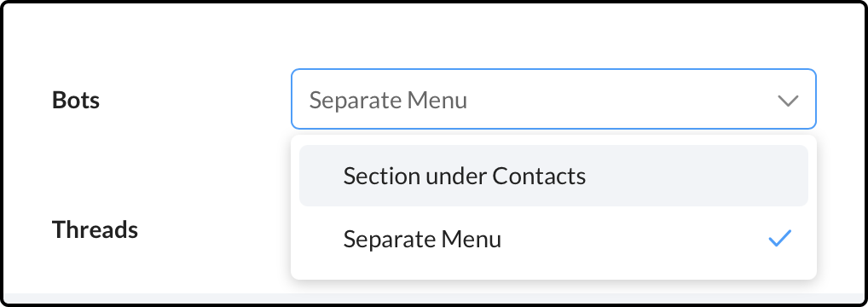Click empty middle of the Bots select field

(x=620, y=101)
